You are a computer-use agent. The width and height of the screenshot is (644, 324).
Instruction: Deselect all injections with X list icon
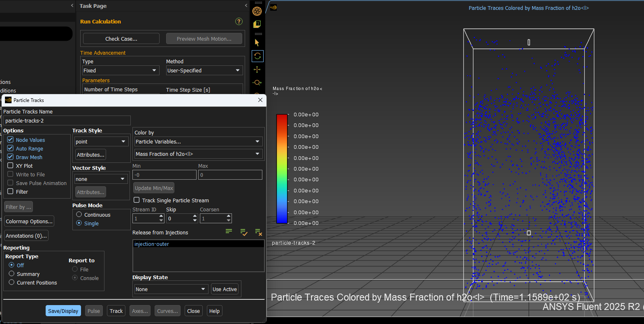[x=258, y=232]
